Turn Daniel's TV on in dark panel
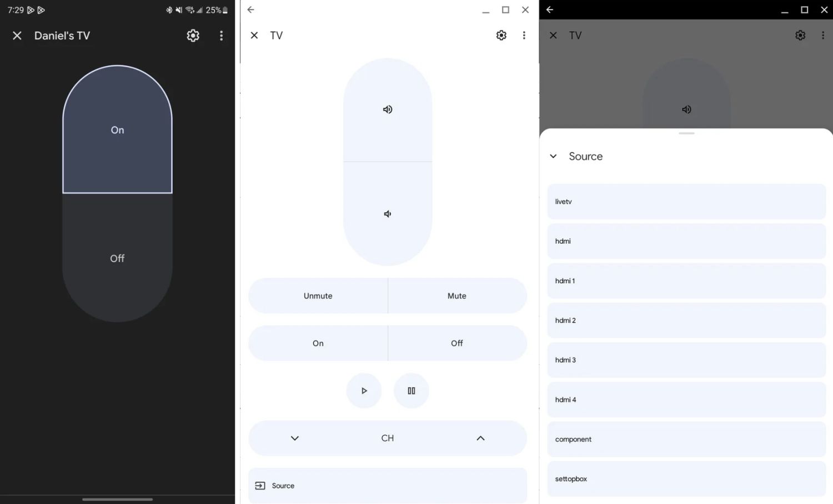This screenshot has height=504, width=833. pyautogui.click(x=117, y=130)
